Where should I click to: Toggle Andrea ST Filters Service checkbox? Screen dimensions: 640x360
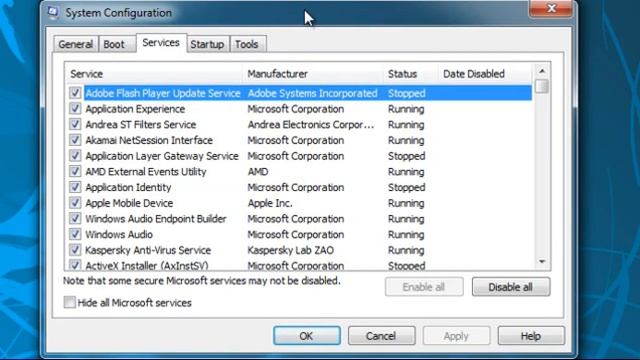click(75, 124)
